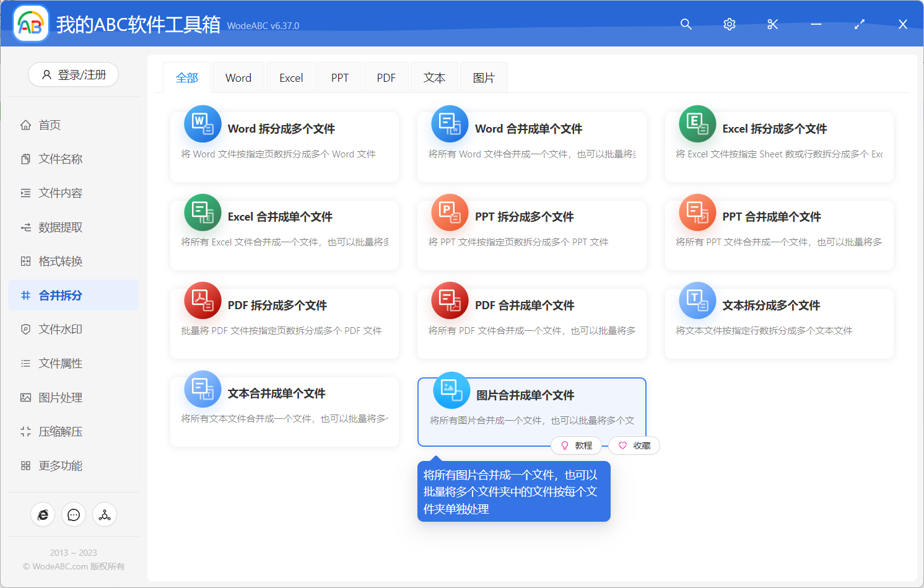Select the 图片 category tab

click(x=484, y=77)
